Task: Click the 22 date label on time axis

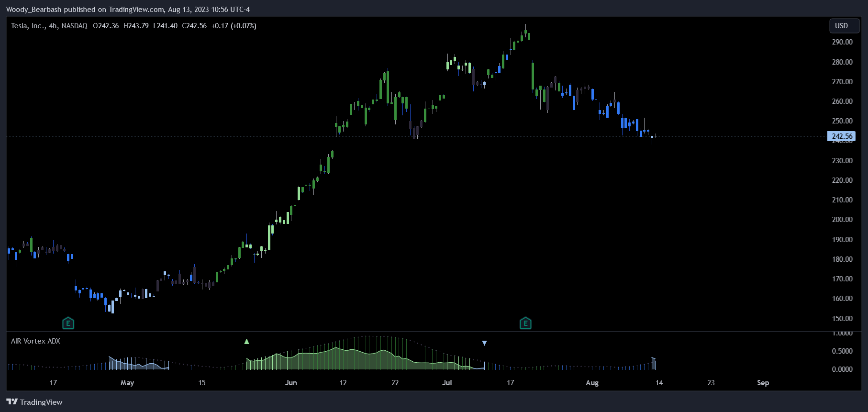Action: click(x=395, y=383)
